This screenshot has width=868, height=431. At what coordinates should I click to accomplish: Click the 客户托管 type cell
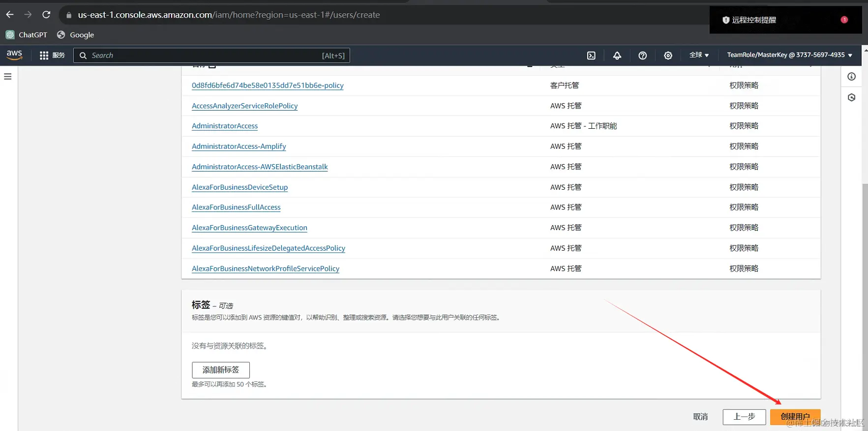click(x=565, y=86)
